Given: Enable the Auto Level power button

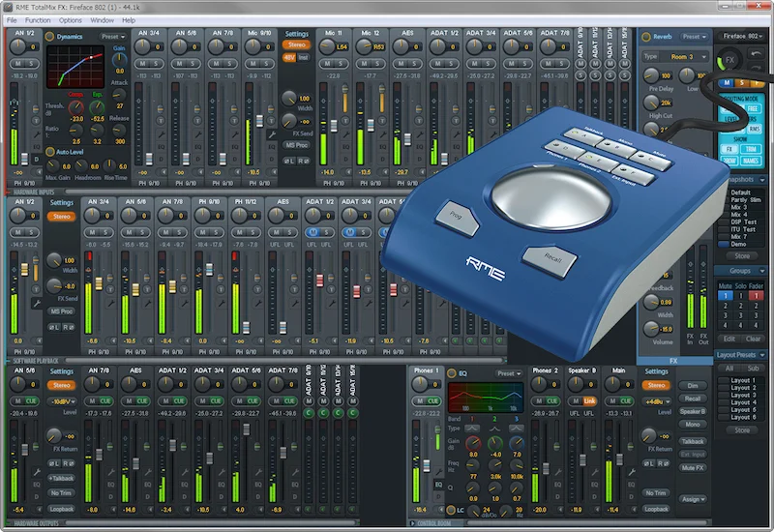Looking at the screenshot, I should pyautogui.click(x=50, y=152).
